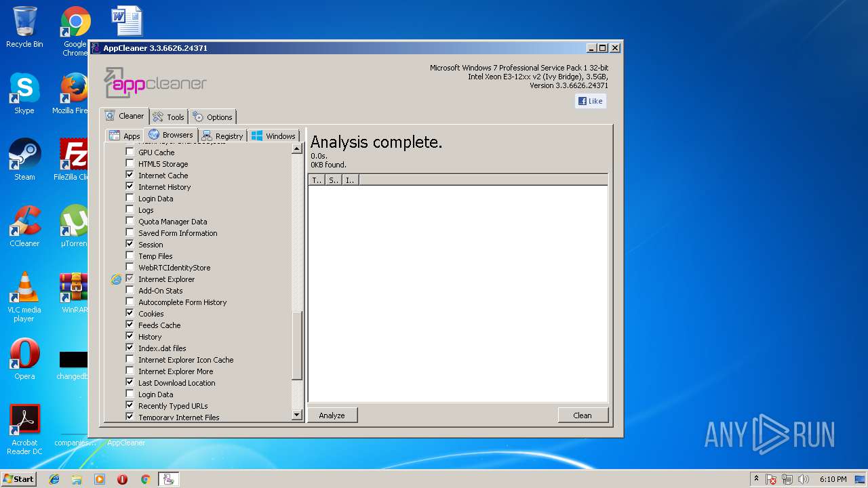Launch CCleaner desktop shortcut
This screenshot has height=488, width=868.
click(24, 226)
